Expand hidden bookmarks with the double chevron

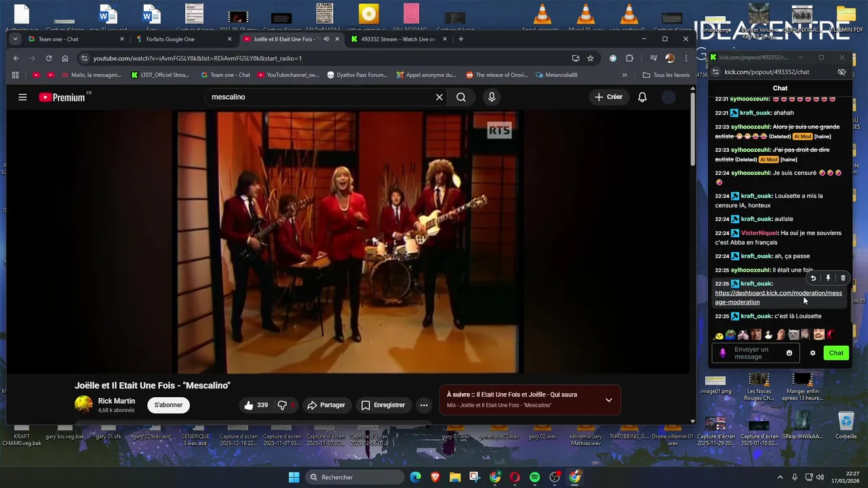(625, 75)
